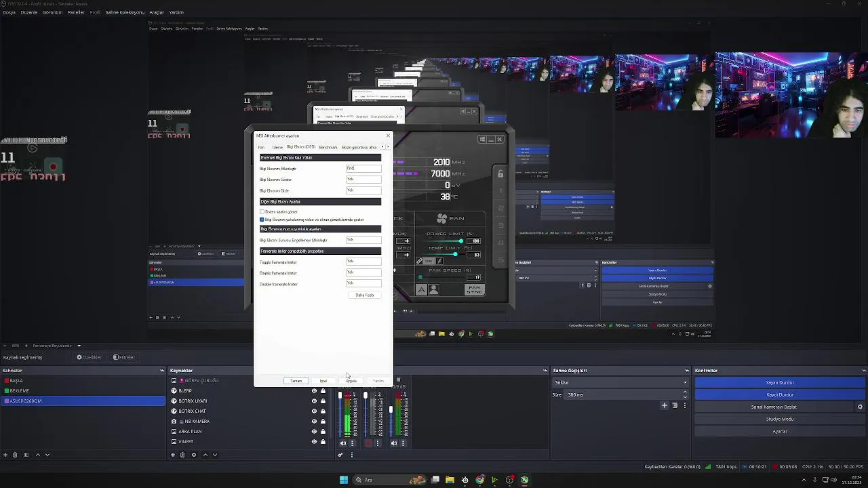This screenshot has height=488, width=868.
Task: Open Chrome from the taskbar
Action: pyautogui.click(x=480, y=480)
